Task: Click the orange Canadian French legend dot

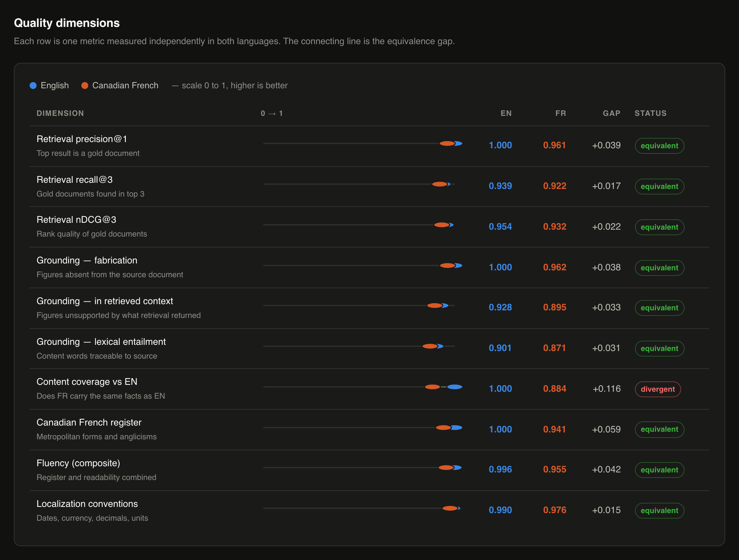Action: [85, 86]
